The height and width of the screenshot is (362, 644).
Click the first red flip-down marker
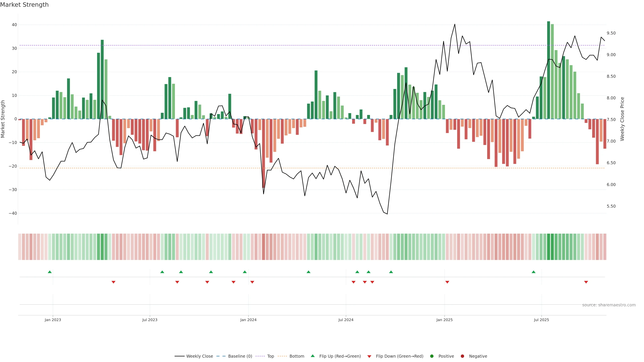pyautogui.click(x=114, y=282)
